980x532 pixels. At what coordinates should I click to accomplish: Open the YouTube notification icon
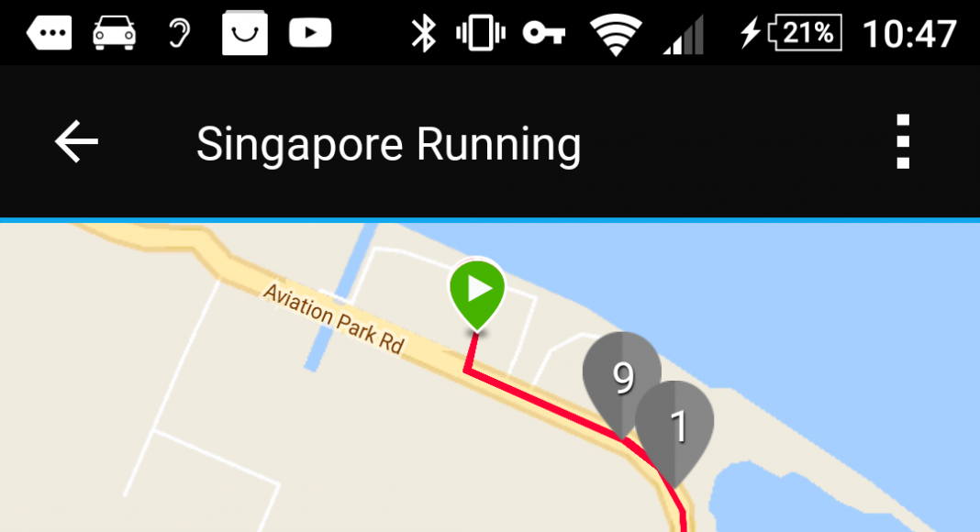tap(310, 33)
